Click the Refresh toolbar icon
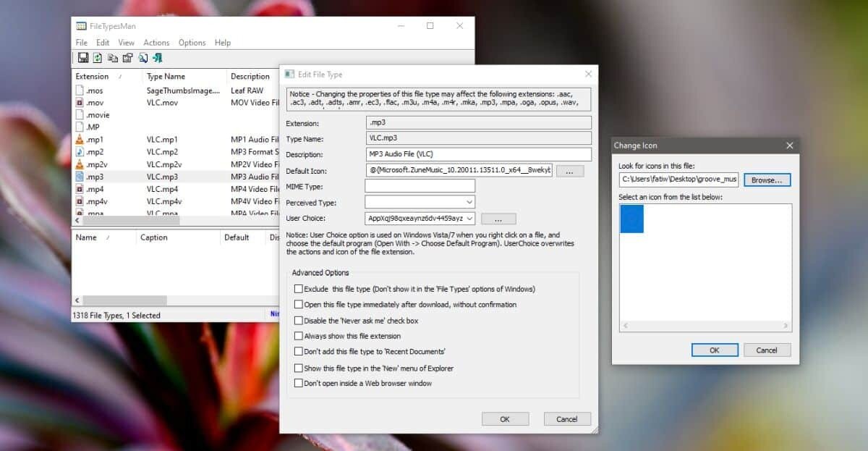Image resolution: width=868 pixels, height=451 pixels. (x=97, y=58)
